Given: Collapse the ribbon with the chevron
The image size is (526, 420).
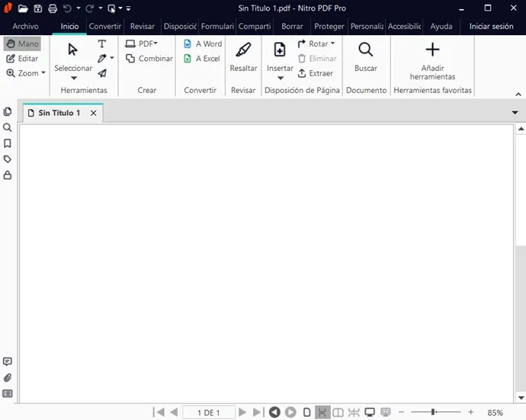Looking at the screenshot, I should [x=518, y=95].
